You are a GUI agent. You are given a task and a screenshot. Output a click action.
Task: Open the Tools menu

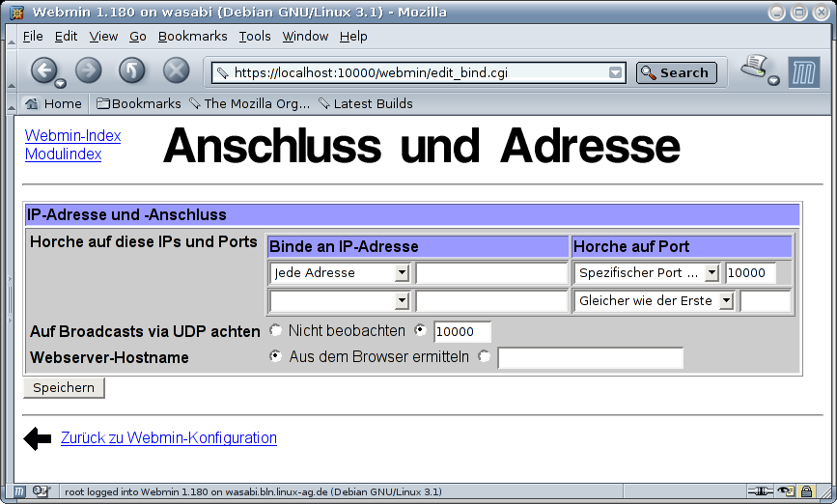point(255,37)
